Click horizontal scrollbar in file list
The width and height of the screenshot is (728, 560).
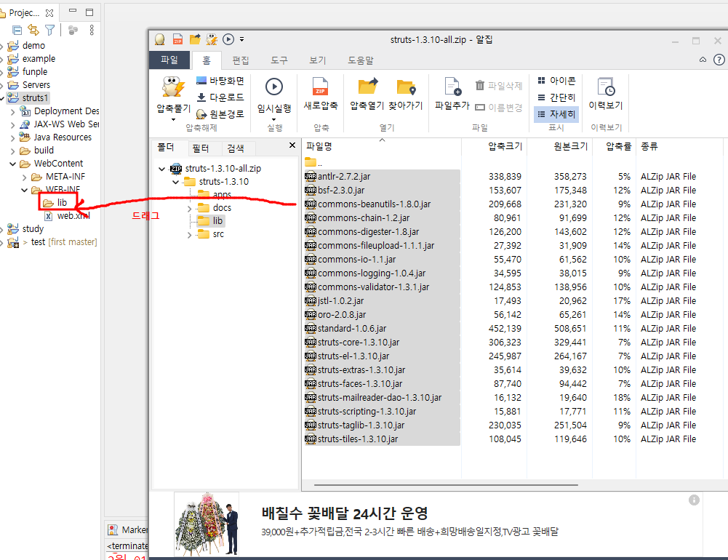(446, 485)
